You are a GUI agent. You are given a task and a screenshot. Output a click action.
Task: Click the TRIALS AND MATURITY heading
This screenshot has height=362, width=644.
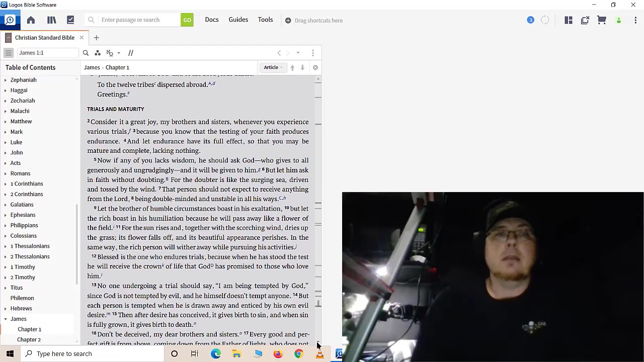point(116,109)
